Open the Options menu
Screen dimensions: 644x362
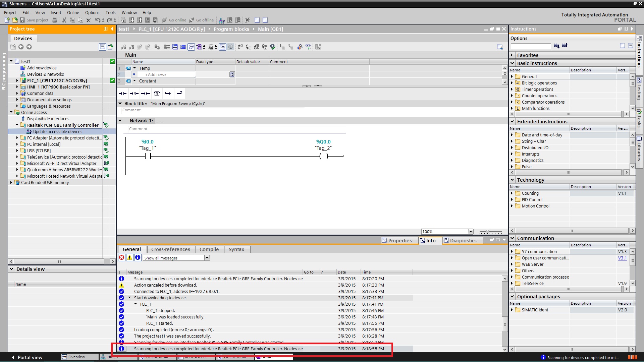pos(92,12)
